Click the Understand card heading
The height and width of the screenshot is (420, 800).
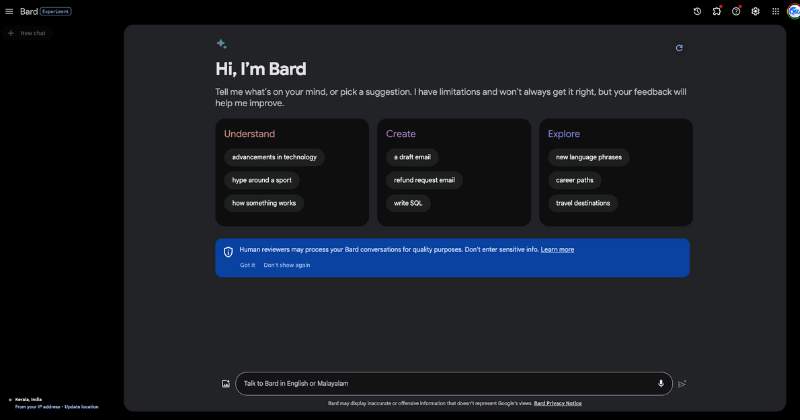coord(249,134)
